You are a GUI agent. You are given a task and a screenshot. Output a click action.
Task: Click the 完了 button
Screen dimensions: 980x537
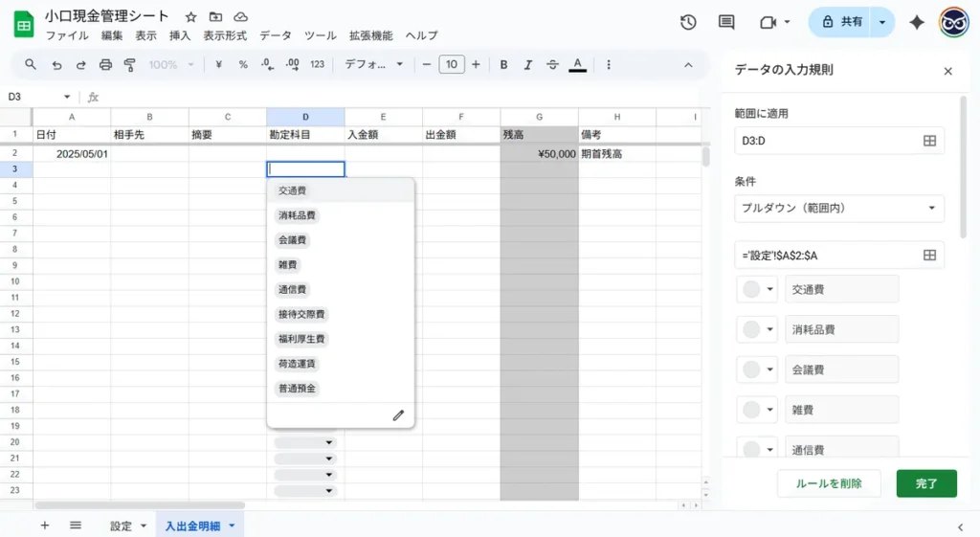coord(925,483)
